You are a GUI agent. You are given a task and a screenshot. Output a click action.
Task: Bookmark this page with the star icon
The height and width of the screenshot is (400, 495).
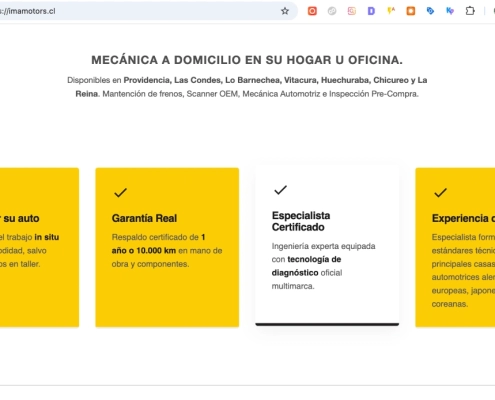pyautogui.click(x=285, y=11)
